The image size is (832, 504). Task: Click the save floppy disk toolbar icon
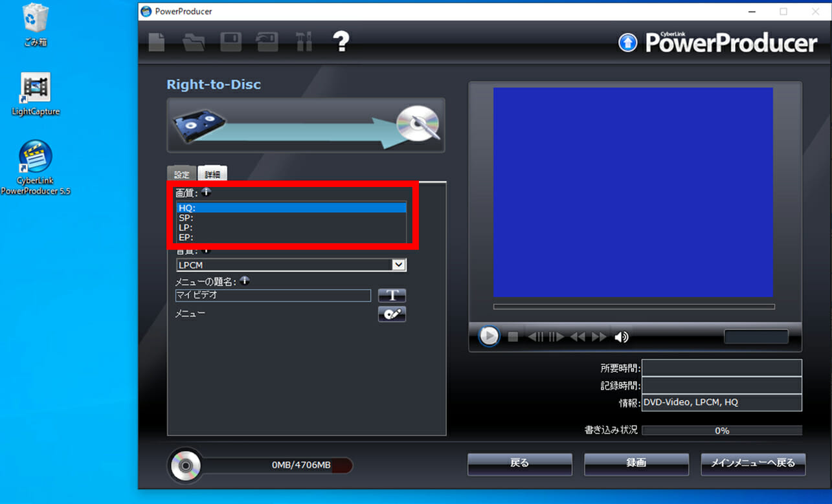coord(230,42)
